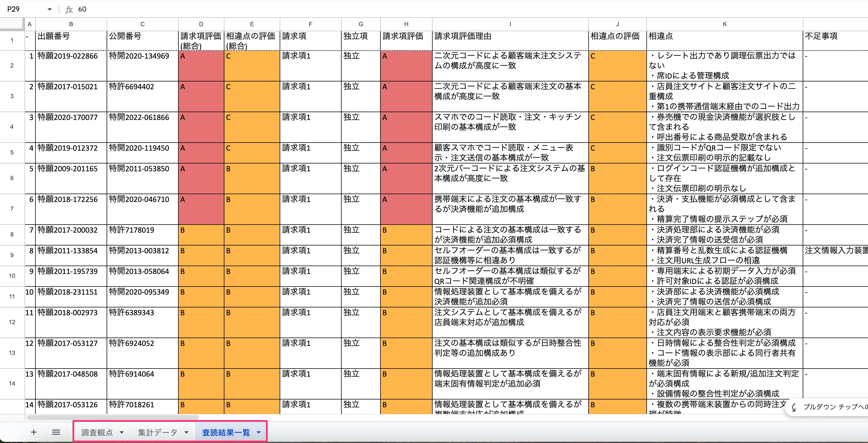The width and height of the screenshot is (868, 443).
Task: Click cell 二次元コードによる顧客端末注文システムの構成が高度に一致
Action: tap(510, 66)
